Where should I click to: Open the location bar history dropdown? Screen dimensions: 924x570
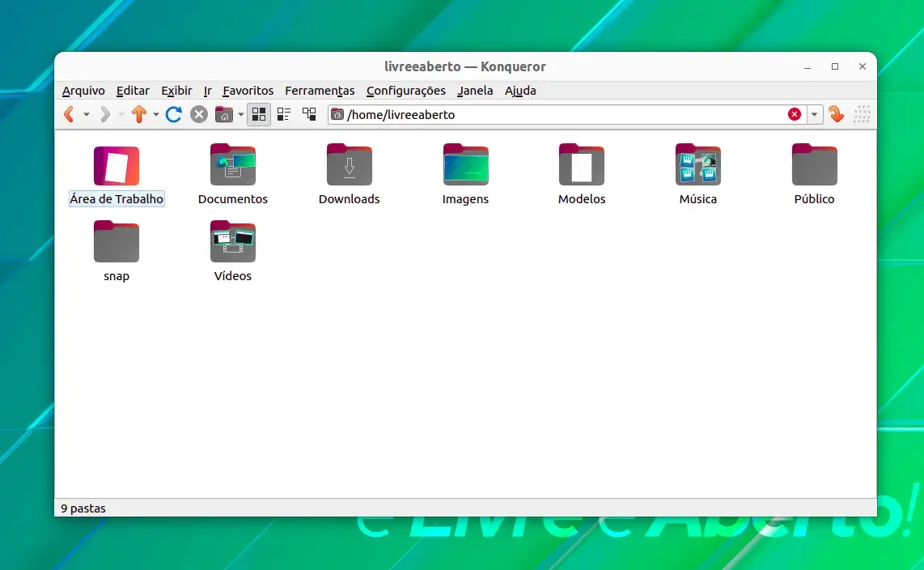point(815,114)
